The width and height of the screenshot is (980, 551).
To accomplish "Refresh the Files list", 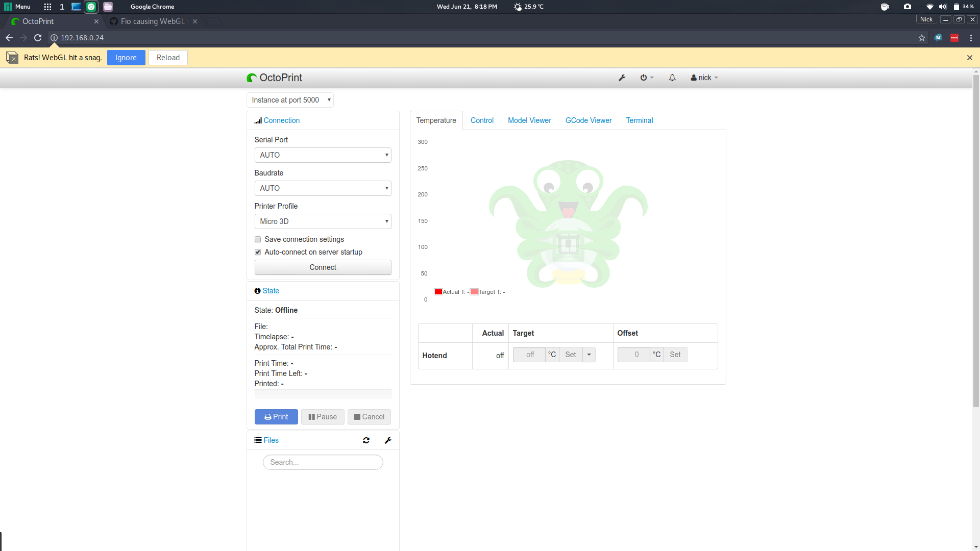I will (x=366, y=440).
